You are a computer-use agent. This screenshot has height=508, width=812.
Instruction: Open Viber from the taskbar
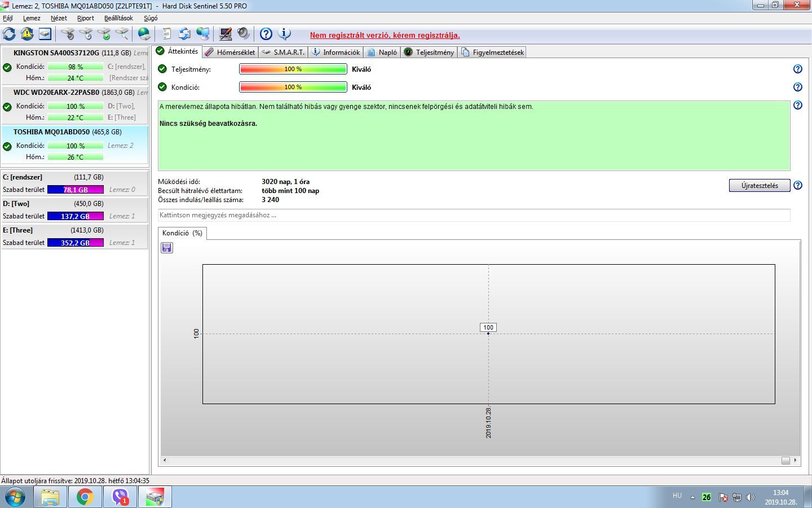point(120,497)
